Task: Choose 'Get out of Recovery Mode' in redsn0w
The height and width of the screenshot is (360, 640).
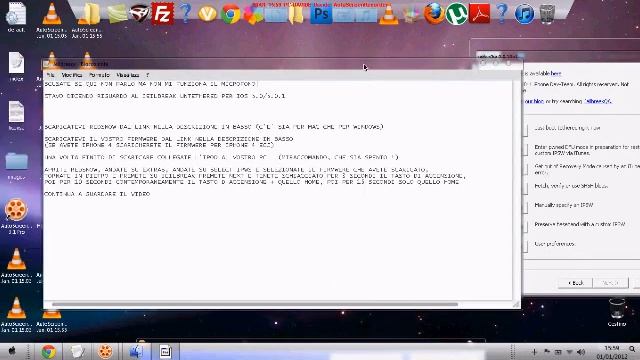Action: 587,169
